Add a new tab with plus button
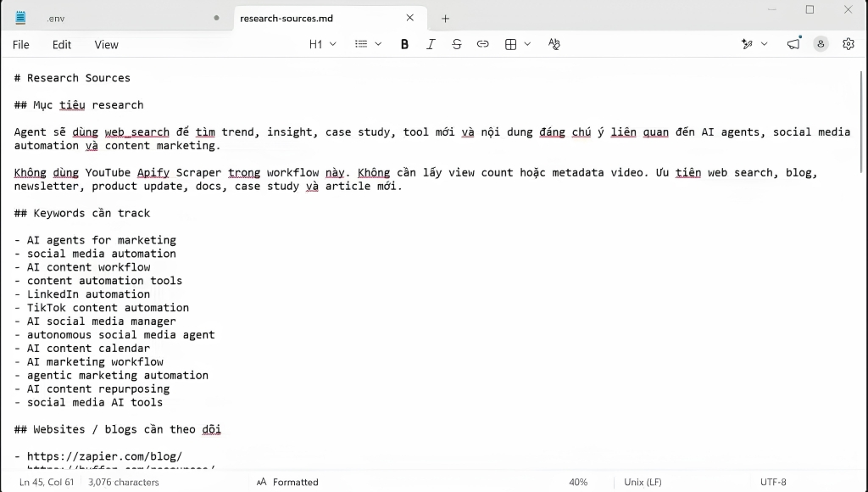868x492 pixels. (445, 19)
